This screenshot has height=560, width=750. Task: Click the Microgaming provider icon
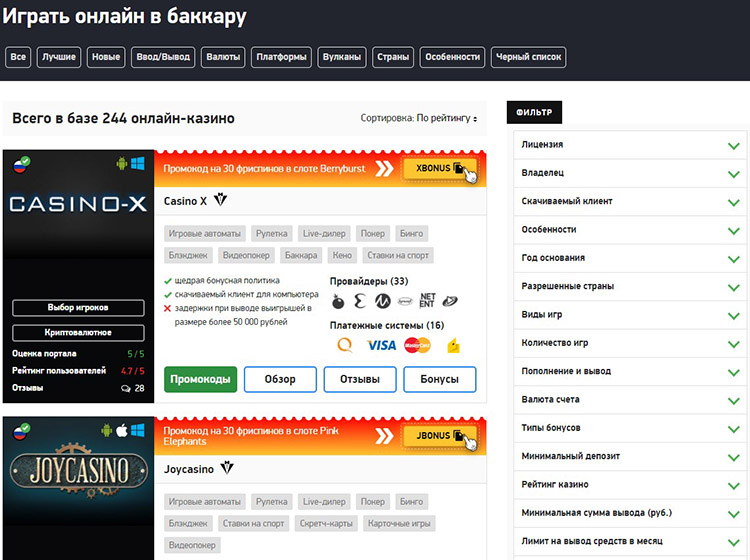[383, 301]
